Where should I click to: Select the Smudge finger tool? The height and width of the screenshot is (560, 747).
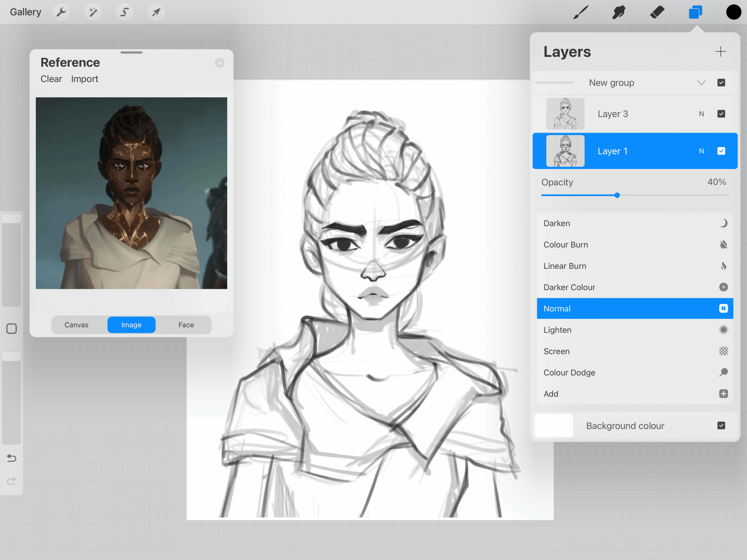[619, 12]
